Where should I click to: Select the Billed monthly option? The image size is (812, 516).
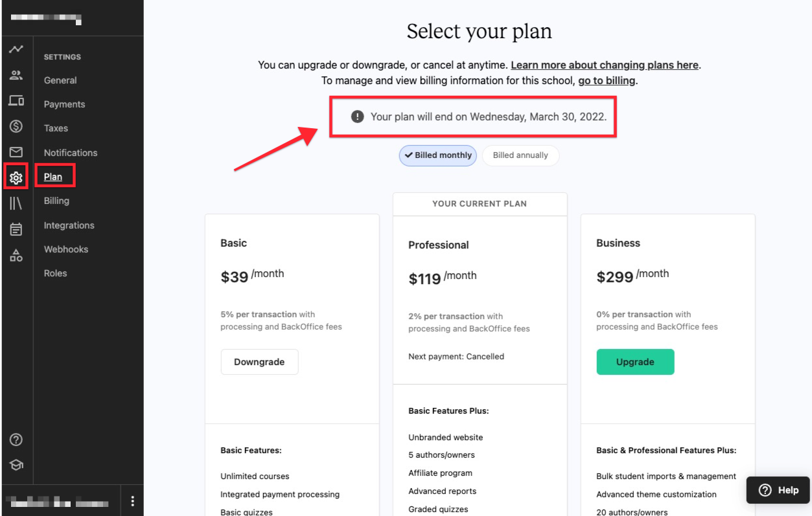(x=438, y=155)
